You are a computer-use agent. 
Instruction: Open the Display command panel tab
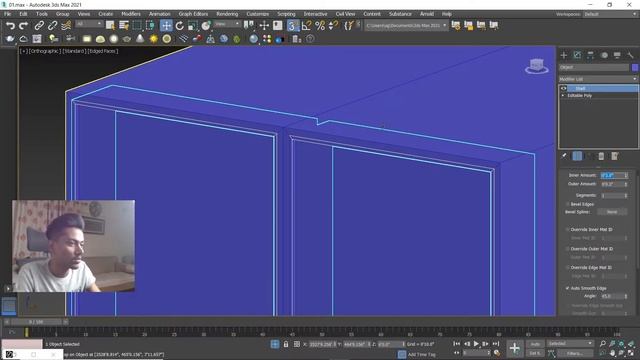click(x=617, y=55)
